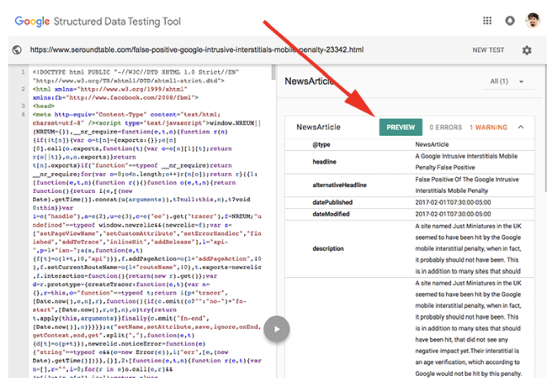
Task: Click code line number 2
Action: pos(23,89)
